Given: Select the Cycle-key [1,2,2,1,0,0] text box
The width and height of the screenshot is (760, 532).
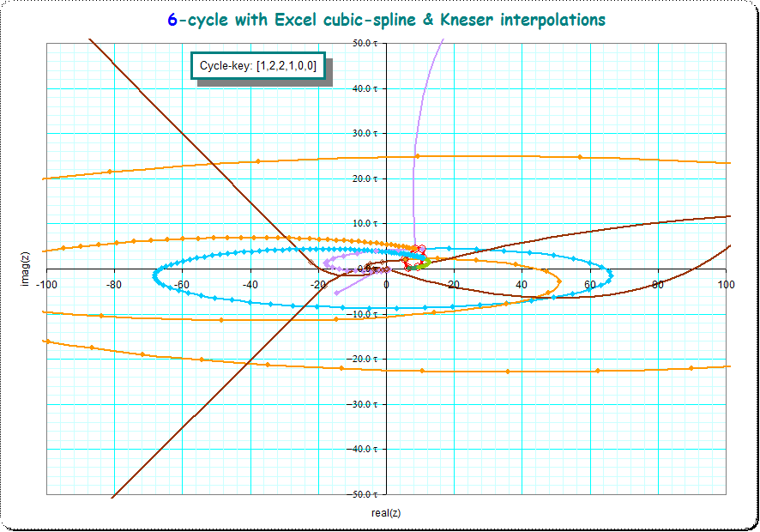Looking at the screenshot, I should 257,65.
